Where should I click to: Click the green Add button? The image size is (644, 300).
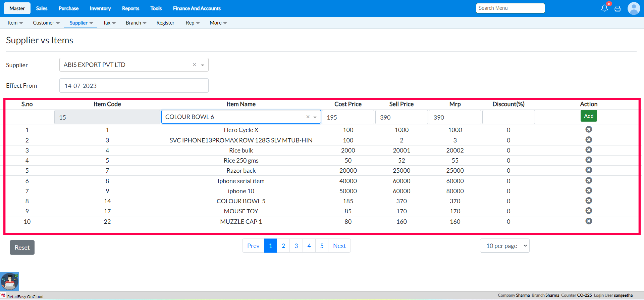tap(589, 116)
